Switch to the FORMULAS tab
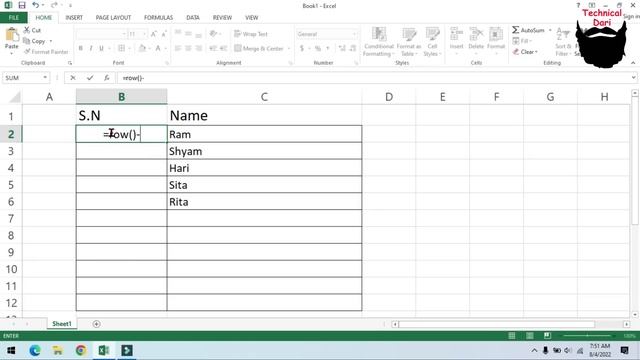Viewport: 640px width, 360px height. (158, 18)
